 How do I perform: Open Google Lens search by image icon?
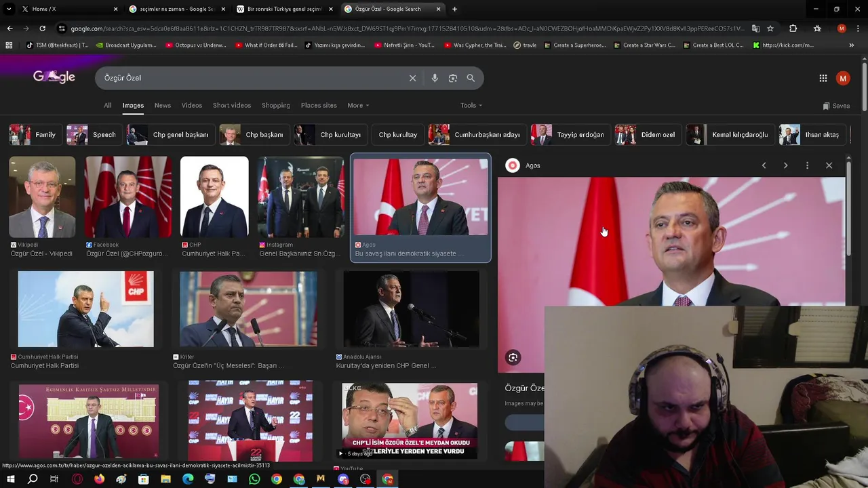pos(453,78)
